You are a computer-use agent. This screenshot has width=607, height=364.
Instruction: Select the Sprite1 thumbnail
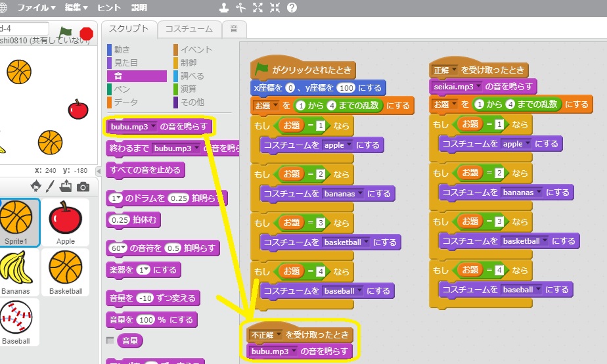(x=18, y=223)
